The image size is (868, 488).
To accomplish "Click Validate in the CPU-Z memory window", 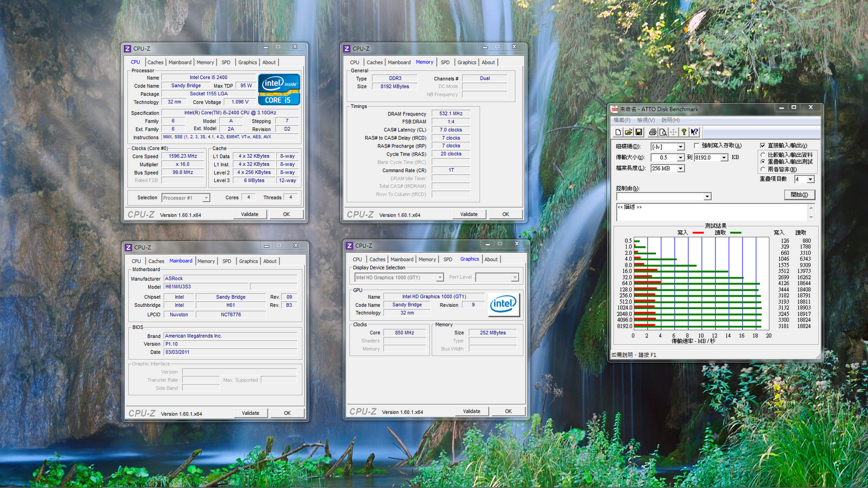I will pyautogui.click(x=469, y=215).
